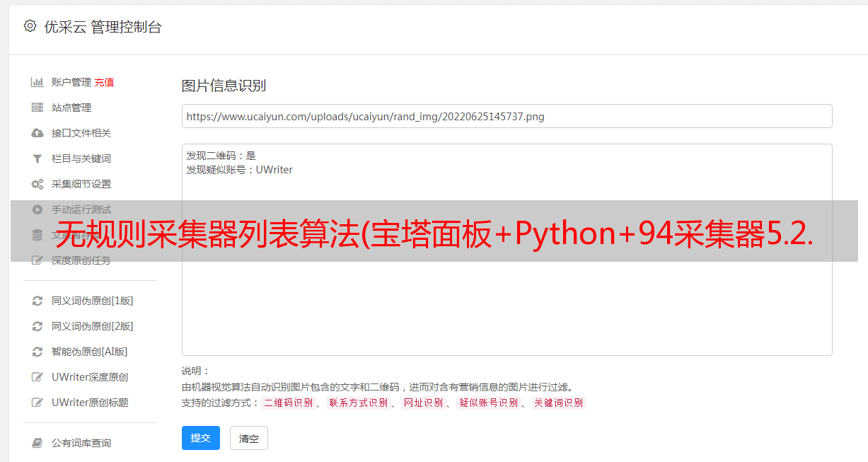868x462 pixels.
Task: Click the 清空 button
Action: tap(249, 439)
